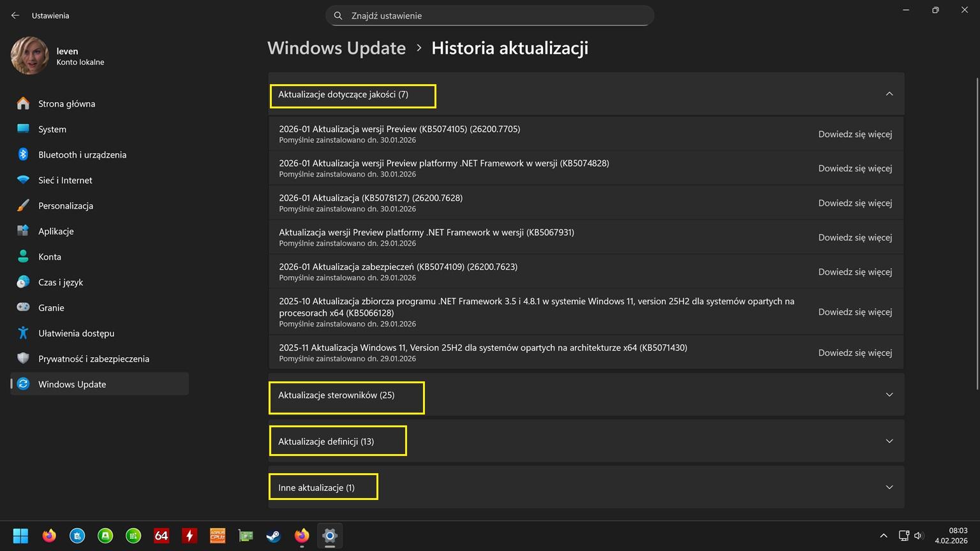Screen dimensions: 980x551
Task: Open Dowiedz się więcej for KB5071430
Action: [x=855, y=353]
